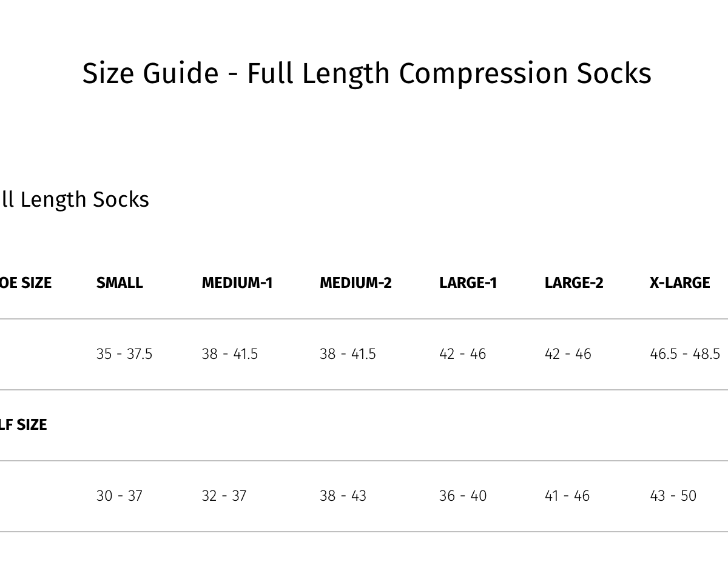Click the LARGE-2 column header
The width and height of the screenshot is (728, 582).
point(574,283)
